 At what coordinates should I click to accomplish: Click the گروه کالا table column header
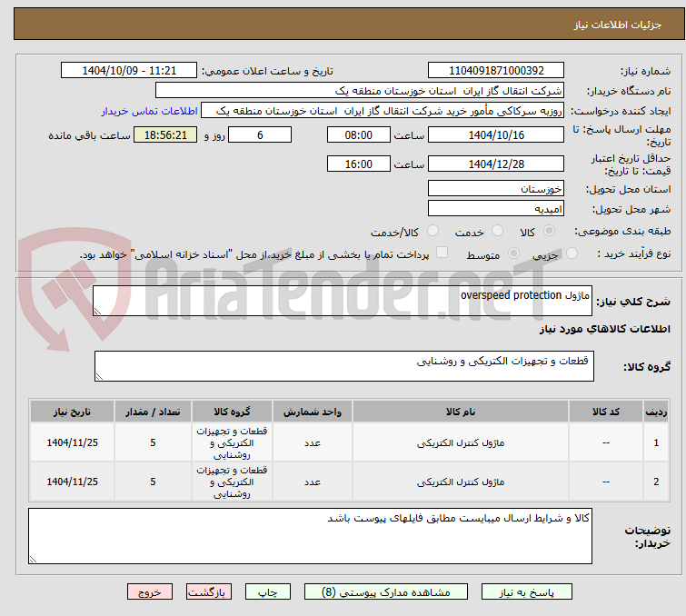(232, 412)
